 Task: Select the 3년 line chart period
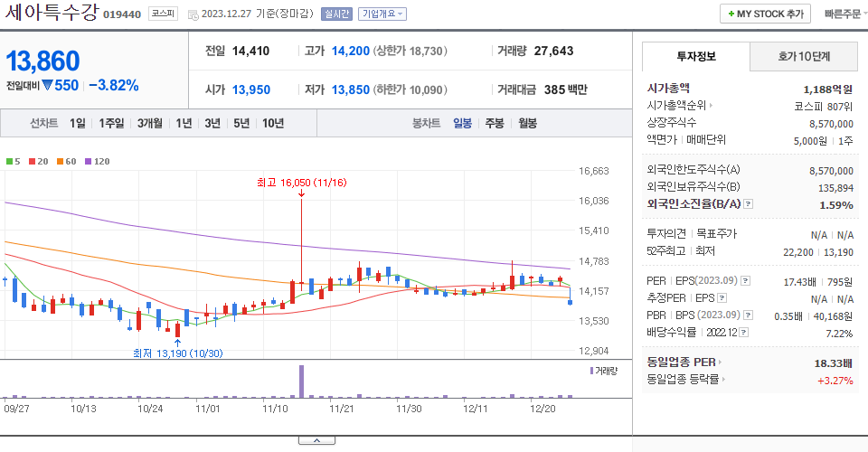[x=212, y=123]
